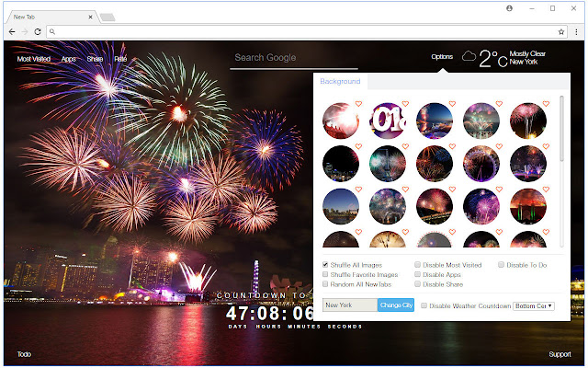This screenshot has height=368, width=588.
Task: Favorite the '01' thumbnail with its heart
Action: pyautogui.click(x=405, y=104)
